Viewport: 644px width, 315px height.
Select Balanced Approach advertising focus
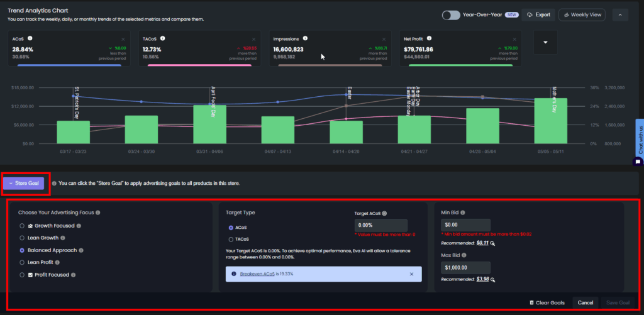[x=22, y=250]
